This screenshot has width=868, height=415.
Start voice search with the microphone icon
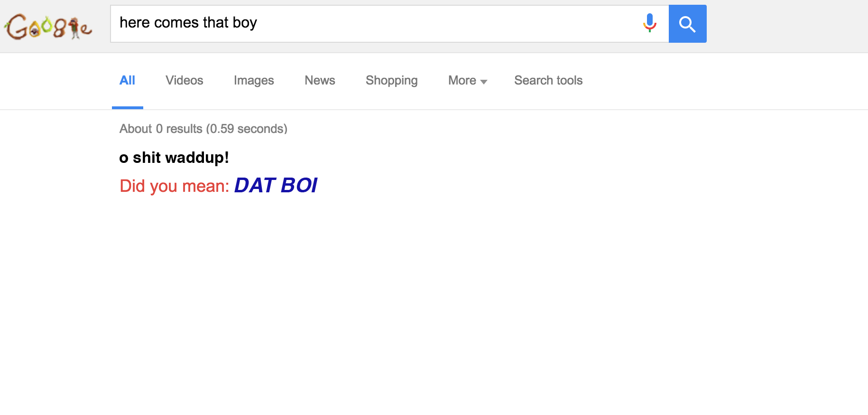[649, 23]
